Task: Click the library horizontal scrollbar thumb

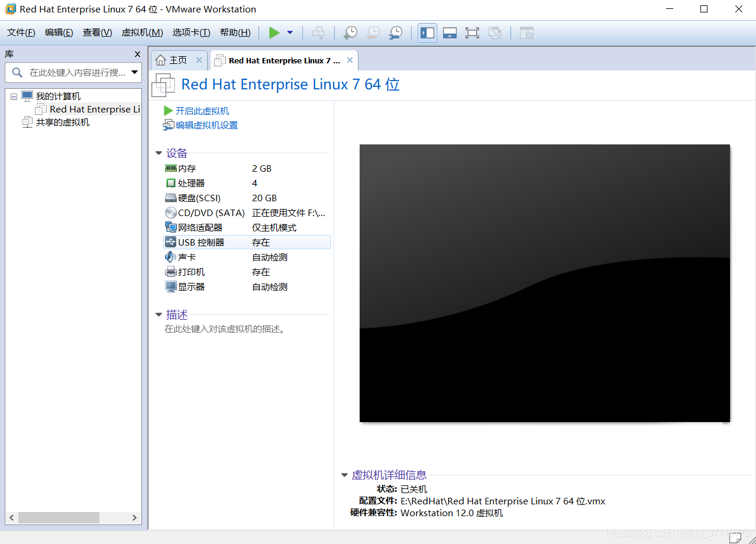Action: pyautogui.click(x=59, y=517)
